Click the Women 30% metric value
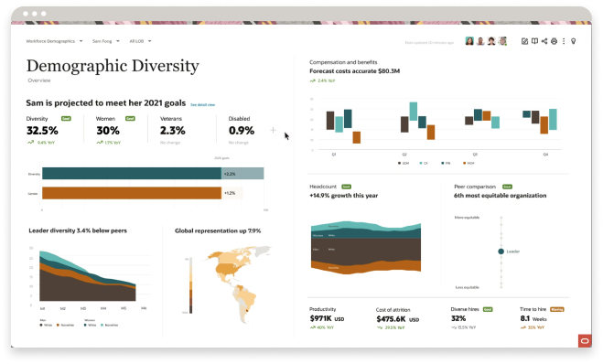This screenshot has height=364, width=603. click(x=108, y=131)
